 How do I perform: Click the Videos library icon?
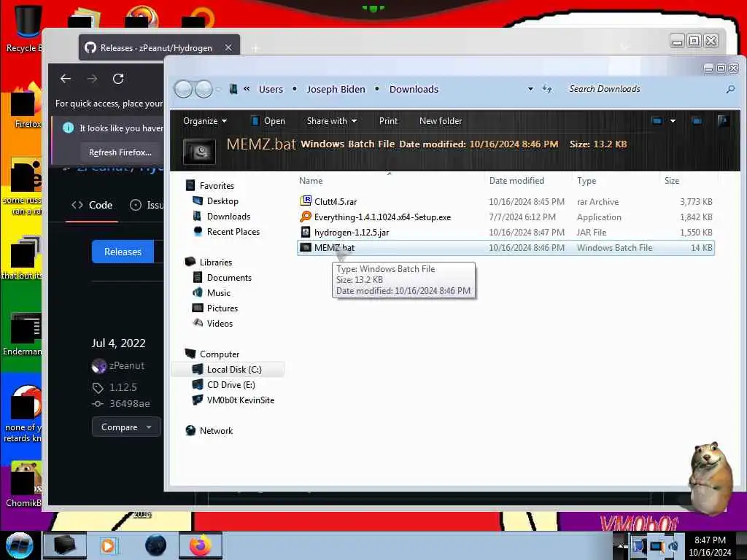click(197, 323)
